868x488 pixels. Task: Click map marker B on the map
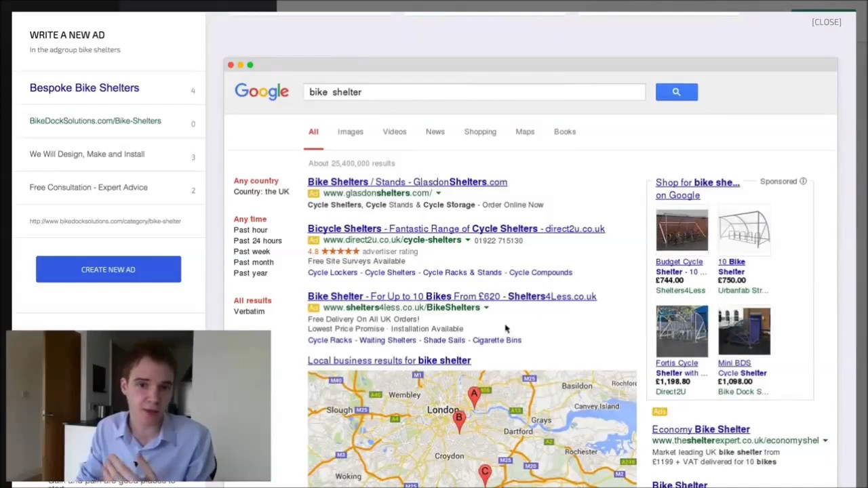pyautogui.click(x=459, y=422)
